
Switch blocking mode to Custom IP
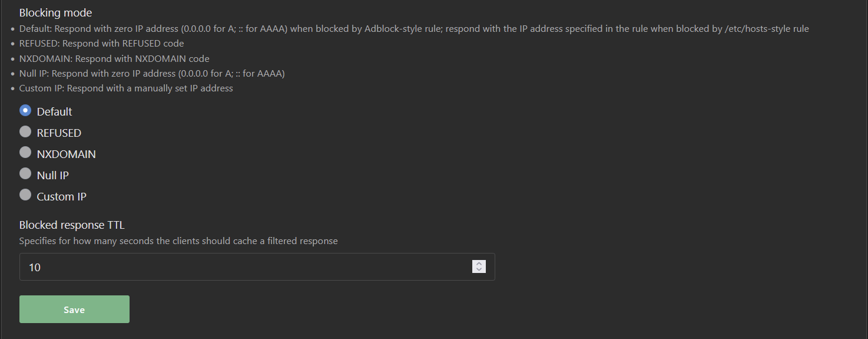coord(25,195)
